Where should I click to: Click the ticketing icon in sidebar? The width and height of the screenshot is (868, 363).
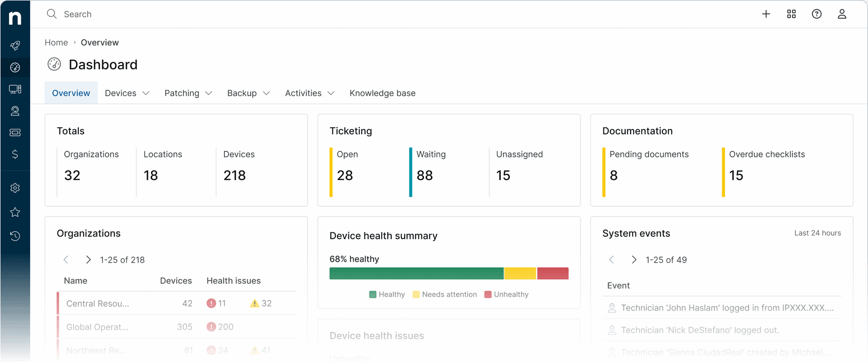15,132
